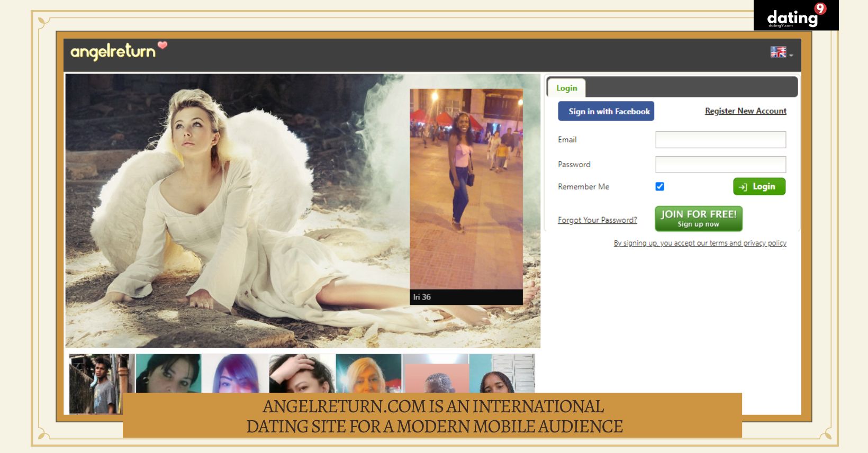This screenshot has width=868, height=453.
Task: Click the Iri 36 caption text
Action: coord(422,297)
